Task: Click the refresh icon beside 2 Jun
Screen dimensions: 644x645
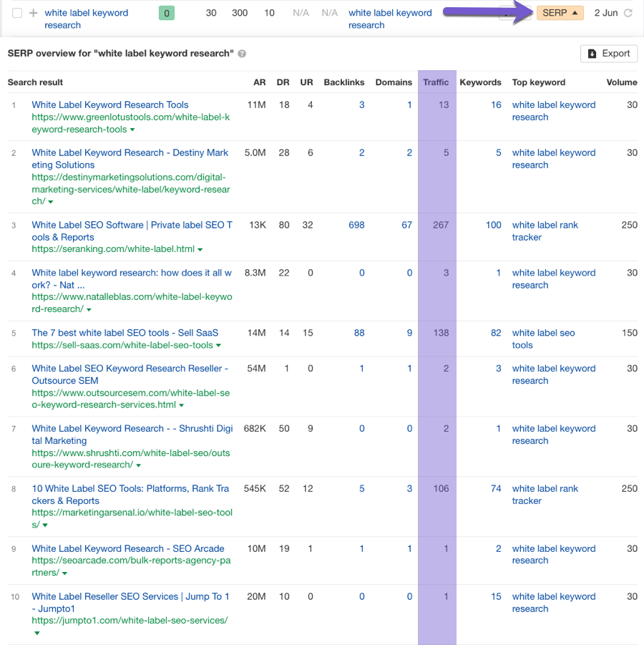Action: (628, 13)
